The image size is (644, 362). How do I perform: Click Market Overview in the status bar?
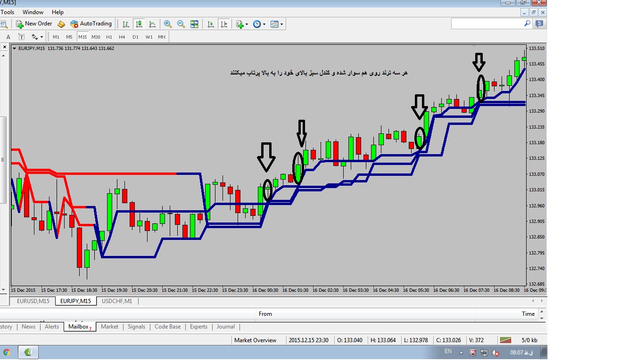[255, 340]
